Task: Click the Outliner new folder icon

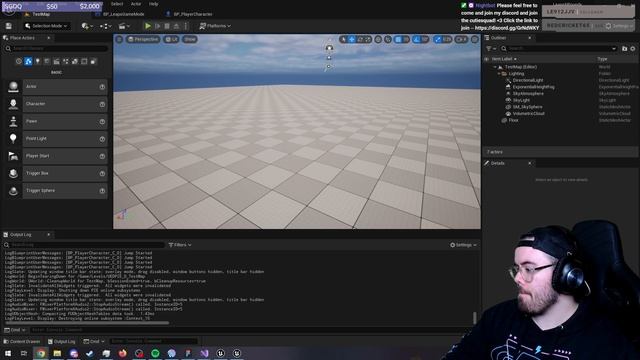Action: tap(624, 49)
